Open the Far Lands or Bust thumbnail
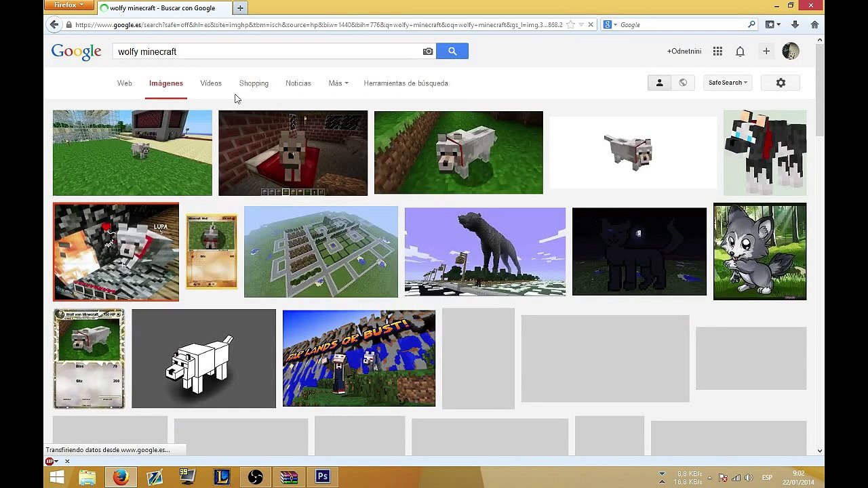Viewport: 868px width, 488px height. 359,359
